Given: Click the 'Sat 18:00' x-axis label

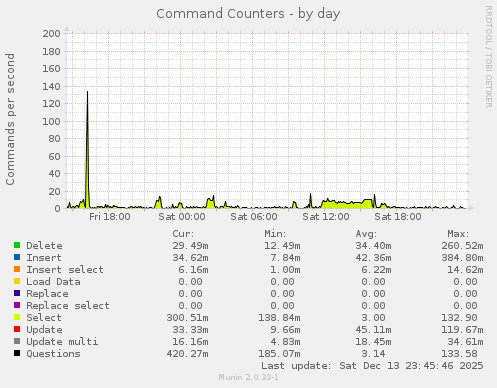Looking at the screenshot, I should click(x=398, y=217).
